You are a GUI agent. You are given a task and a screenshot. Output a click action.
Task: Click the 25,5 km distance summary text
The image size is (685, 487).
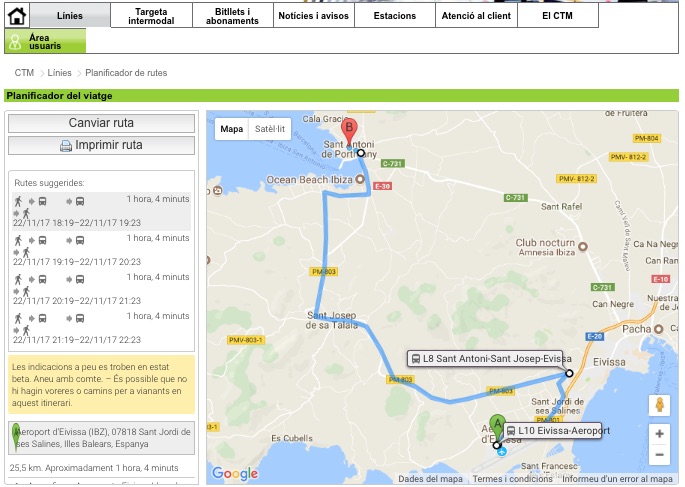[x=94, y=468]
